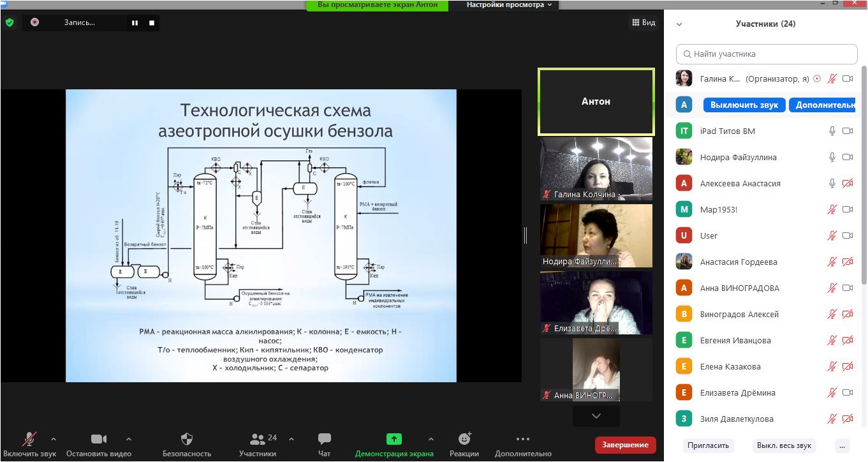Open the Реакции reactions menu

click(464, 439)
